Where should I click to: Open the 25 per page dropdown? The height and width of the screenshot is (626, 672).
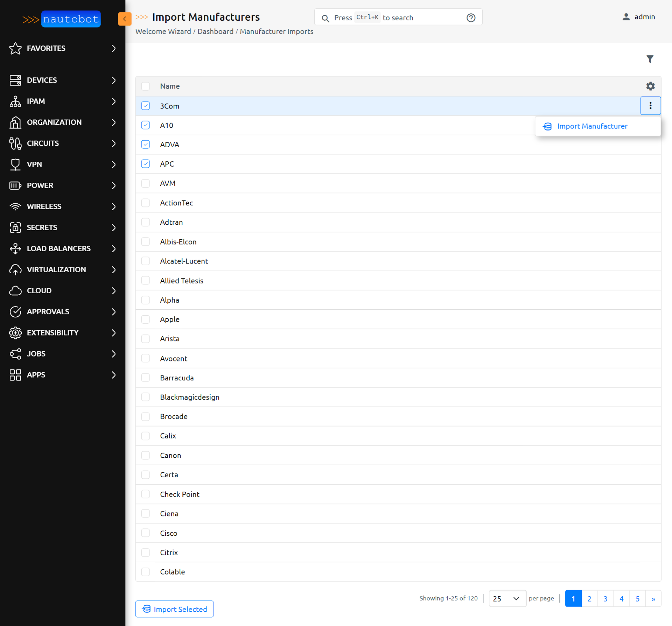507,598
